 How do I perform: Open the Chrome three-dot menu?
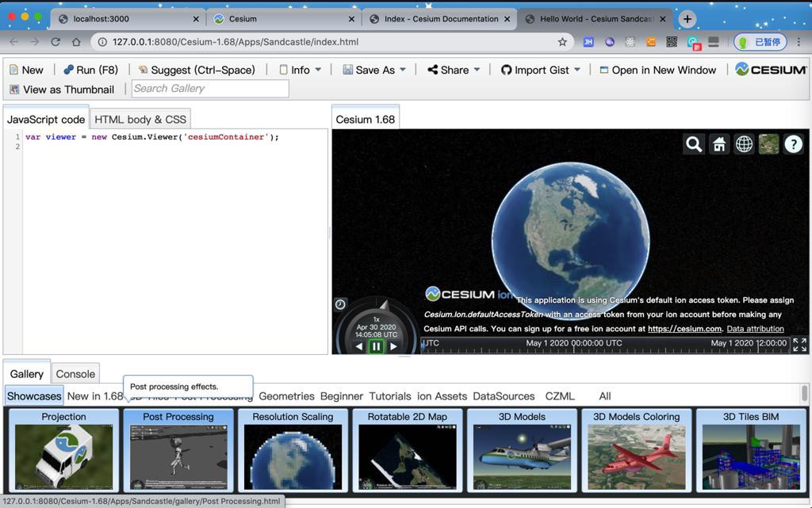pyautogui.click(x=799, y=42)
